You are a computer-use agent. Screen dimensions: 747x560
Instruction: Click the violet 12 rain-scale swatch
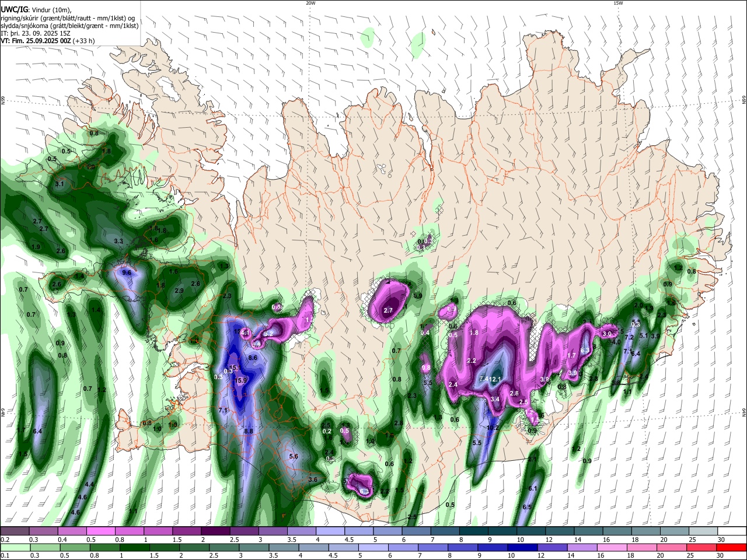coord(553,547)
